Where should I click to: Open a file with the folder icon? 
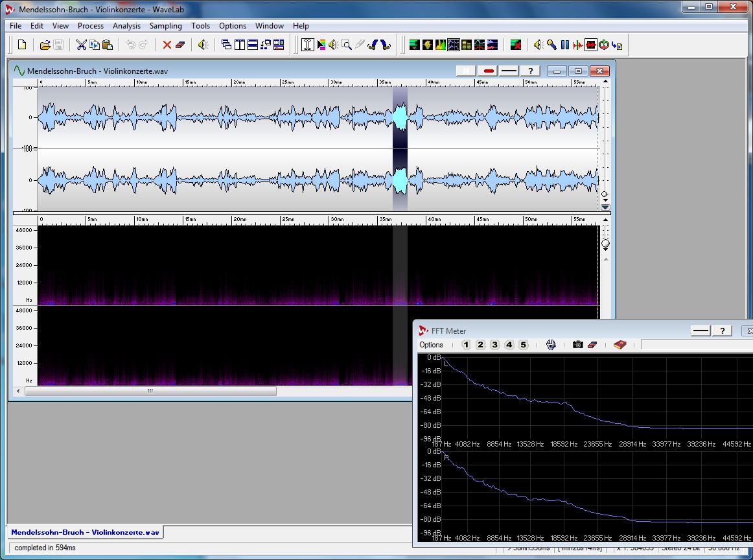(x=45, y=45)
